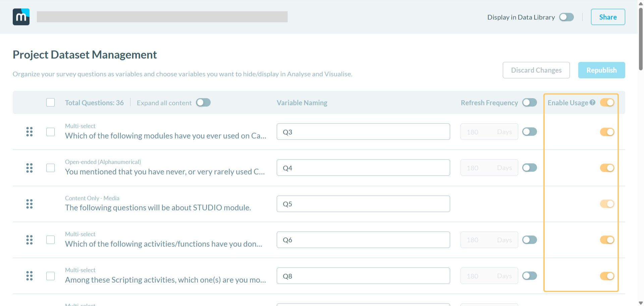
Task: Click the Share button
Action: [x=608, y=17]
